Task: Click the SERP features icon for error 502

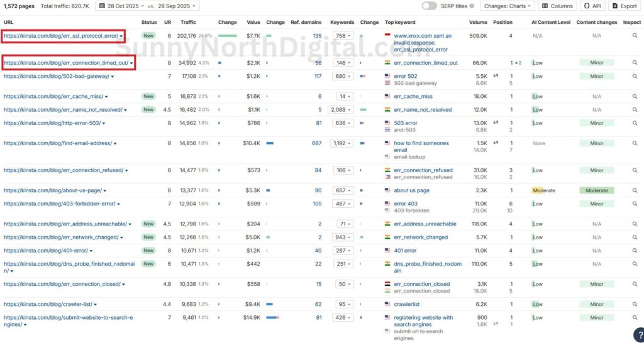Action: 496,76
